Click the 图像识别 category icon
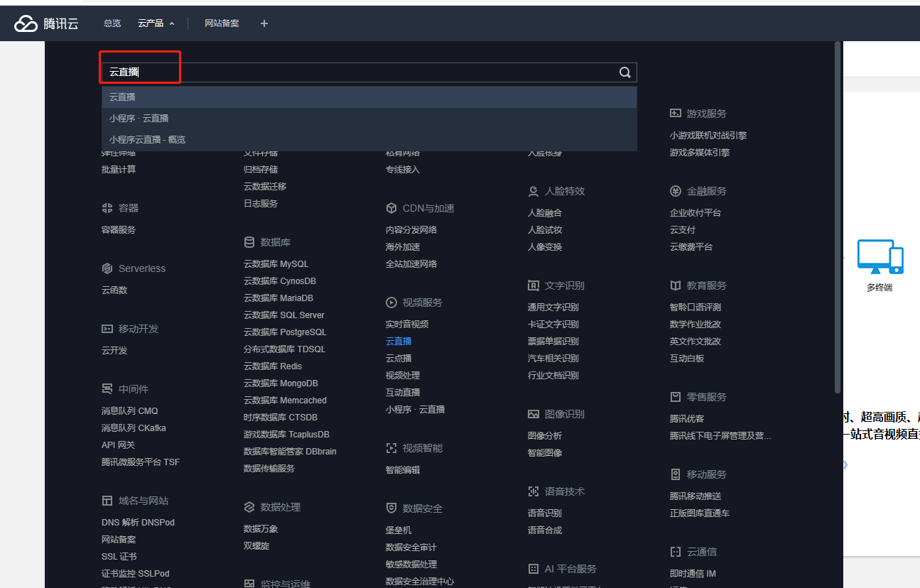Viewport: 920px width, 588px height. [x=534, y=414]
